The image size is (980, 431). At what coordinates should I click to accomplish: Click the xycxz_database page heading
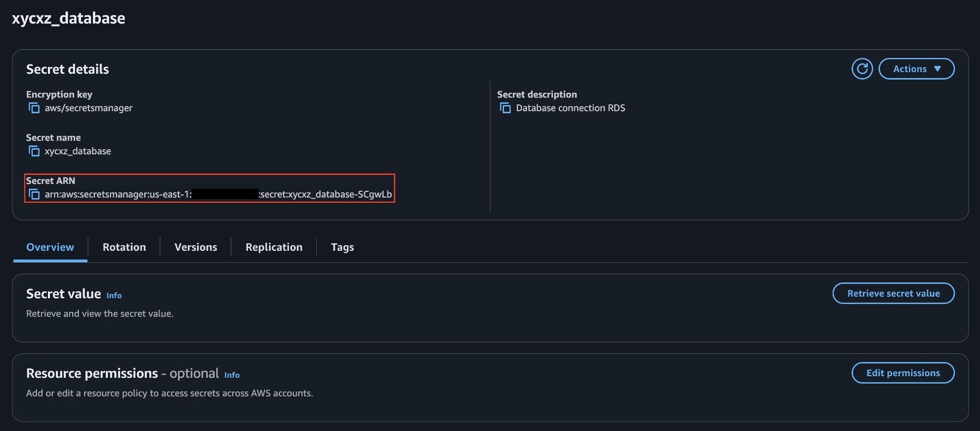click(68, 18)
